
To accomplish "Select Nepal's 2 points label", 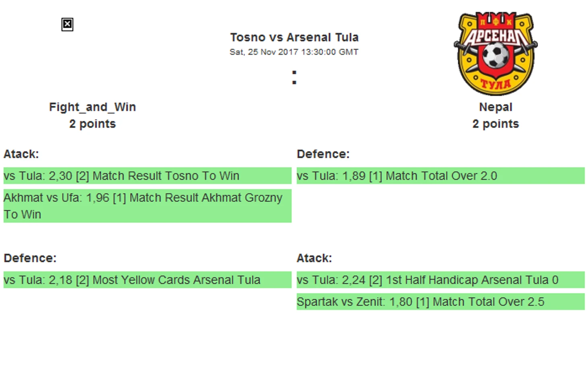I will (495, 124).
